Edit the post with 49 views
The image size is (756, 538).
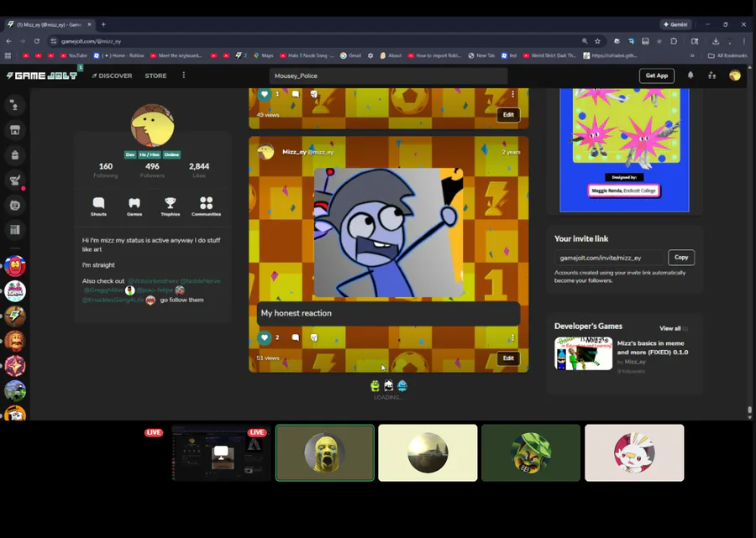tap(508, 115)
